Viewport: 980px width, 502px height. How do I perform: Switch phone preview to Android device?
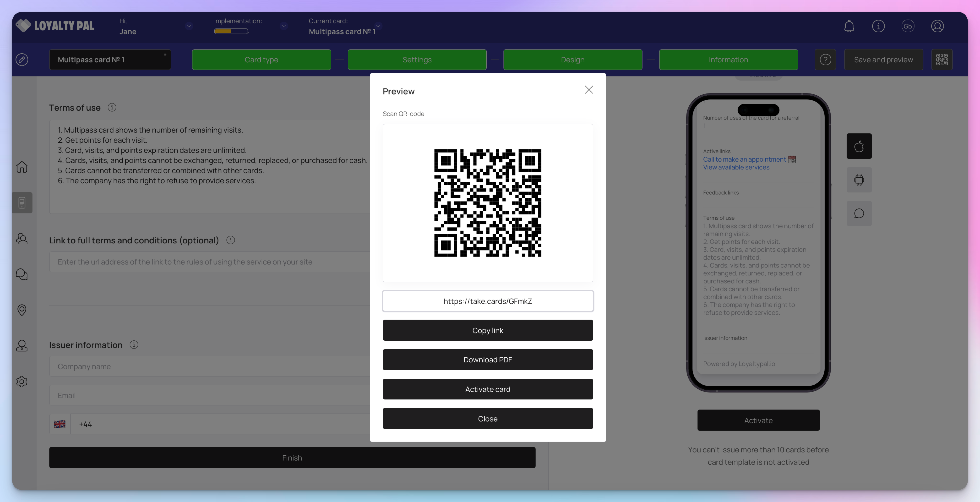859,180
